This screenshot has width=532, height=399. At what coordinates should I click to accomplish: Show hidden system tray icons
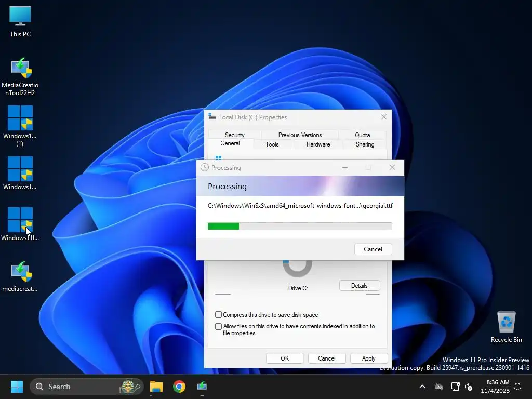422,387
